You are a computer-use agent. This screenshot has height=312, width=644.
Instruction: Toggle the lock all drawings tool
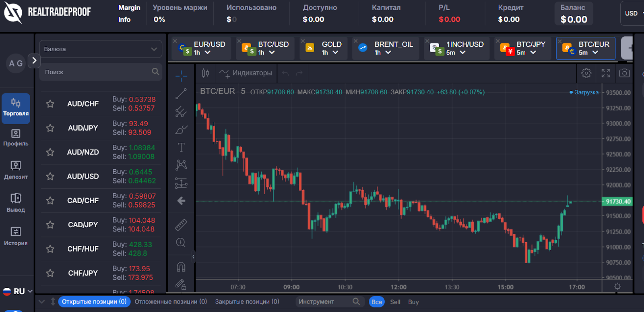pyautogui.click(x=181, y=285)
